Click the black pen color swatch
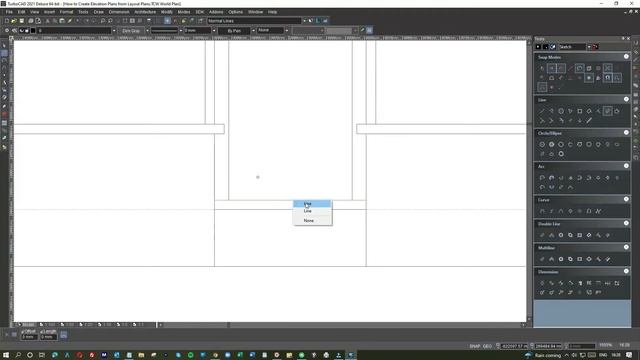The image size is (640, 360). pyautogui.click(x=33, y=31)
